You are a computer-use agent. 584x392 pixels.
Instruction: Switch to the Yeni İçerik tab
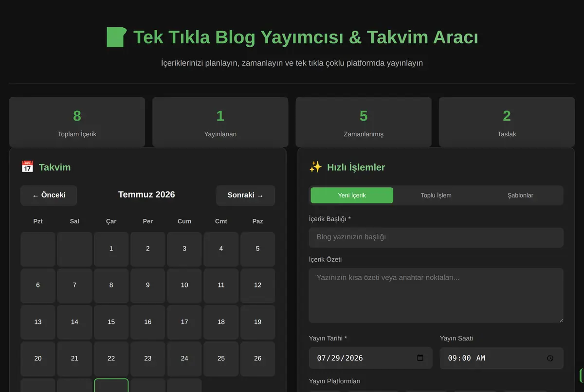tap(352, 195)
